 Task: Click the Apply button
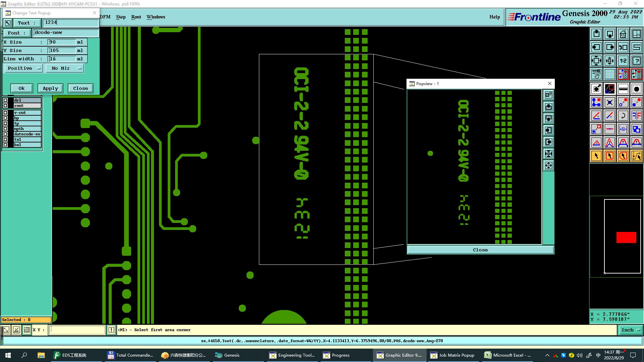tap(50, 88)
